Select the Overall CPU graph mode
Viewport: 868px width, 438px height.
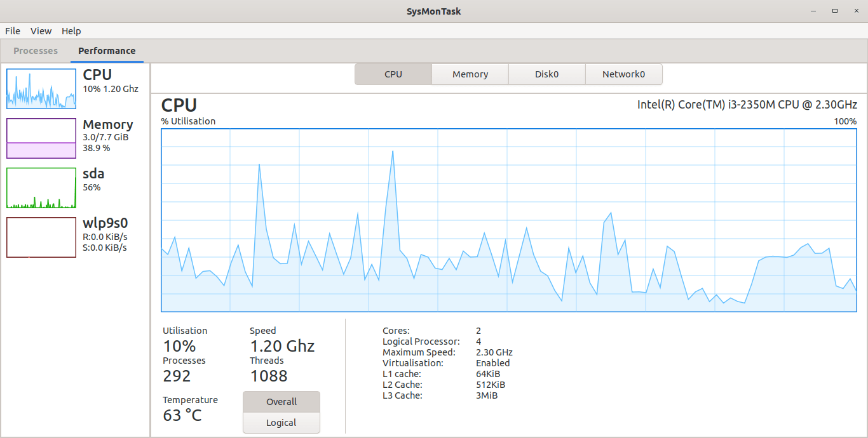pyautogui.click(x=281, y=402)
